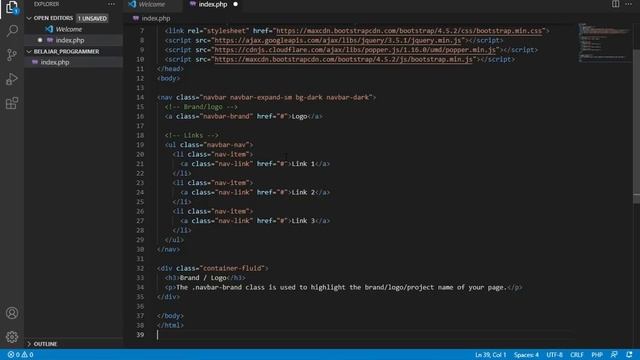Viewport: 640px width, 360px height.
Task: Click CRLF line ending selector
Action: pyautogui.click(x=576, y=355)
